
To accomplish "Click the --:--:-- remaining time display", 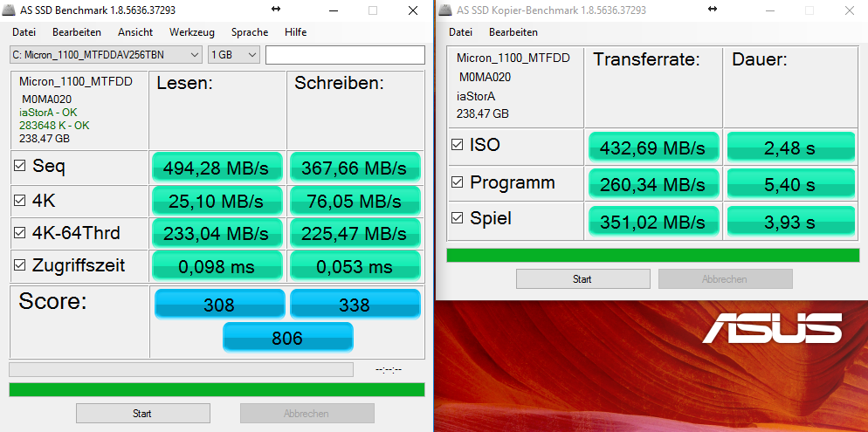I will (x=389, y=369).
